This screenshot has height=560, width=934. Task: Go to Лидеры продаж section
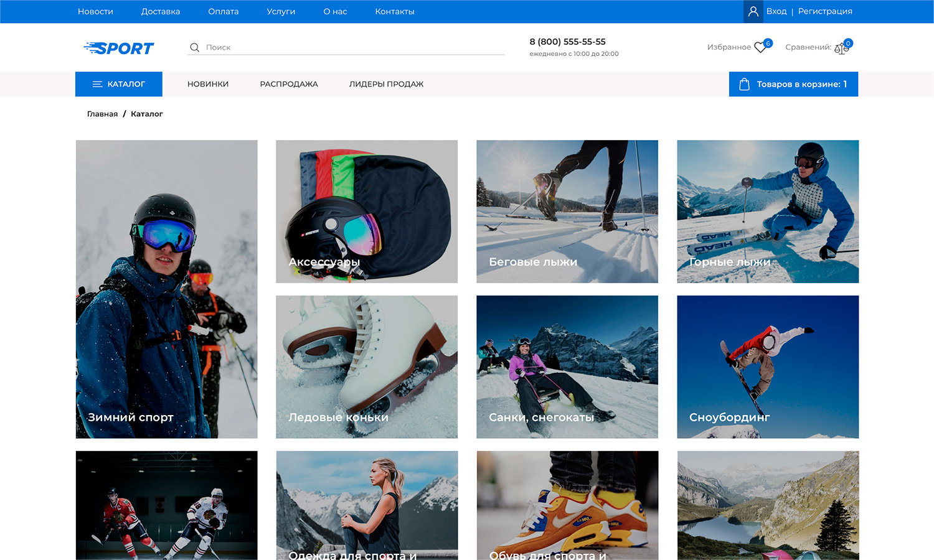(x=386, y=84)
